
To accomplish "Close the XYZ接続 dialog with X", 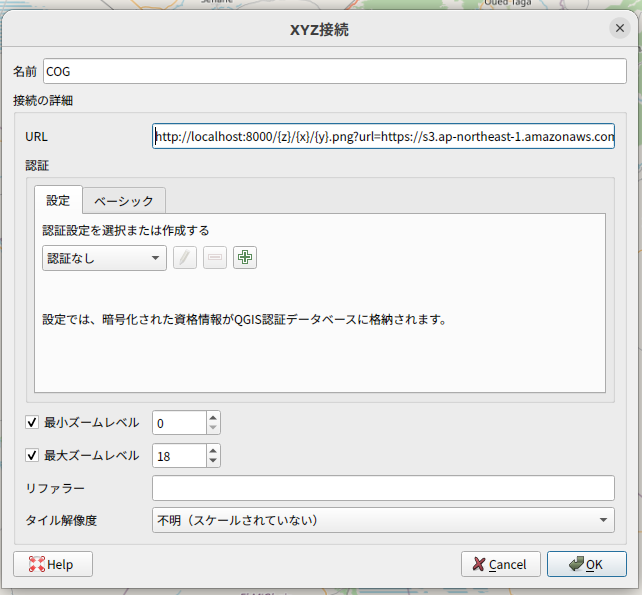I will point(619,28).
